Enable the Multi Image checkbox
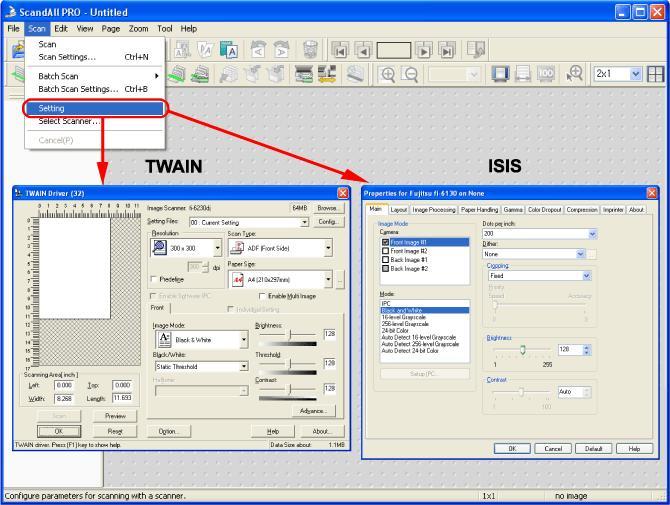This screenshot has width=670, height=505. click(262, 296)
